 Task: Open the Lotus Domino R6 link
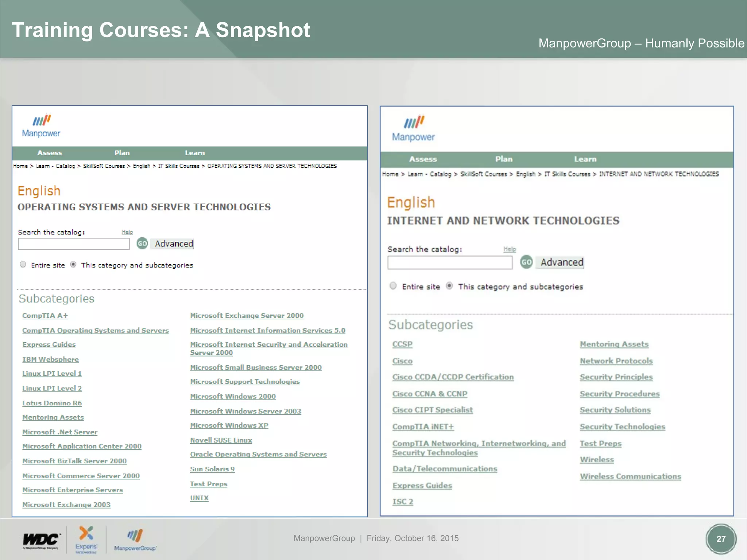(52, 403)
